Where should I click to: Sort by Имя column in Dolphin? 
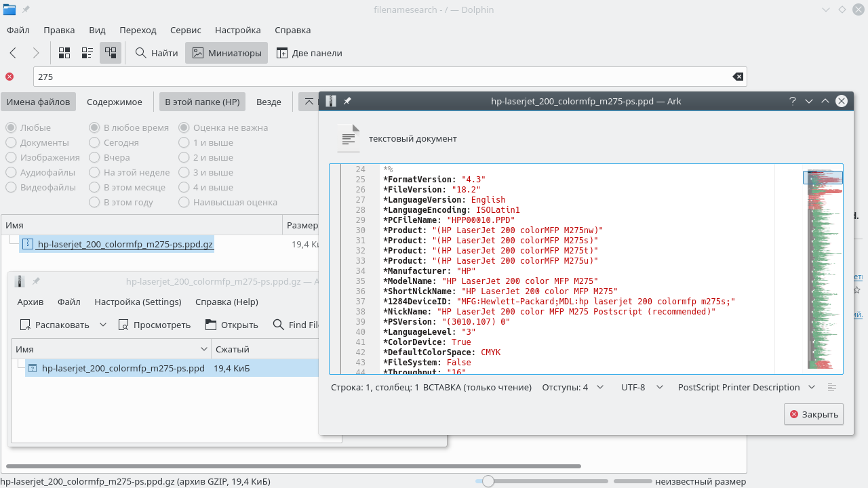(141, 225)
